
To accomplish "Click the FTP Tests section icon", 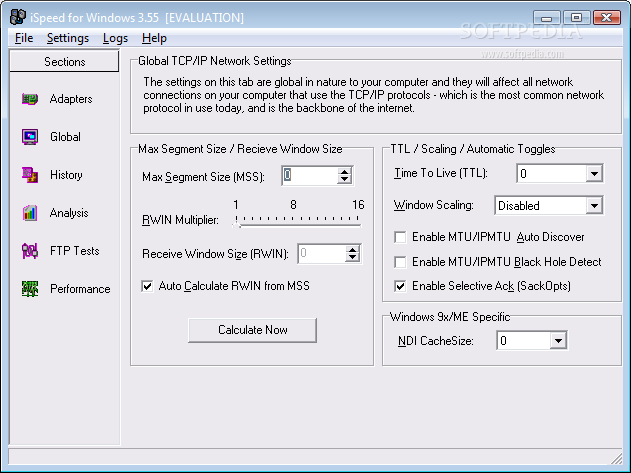I will [30, 251].
